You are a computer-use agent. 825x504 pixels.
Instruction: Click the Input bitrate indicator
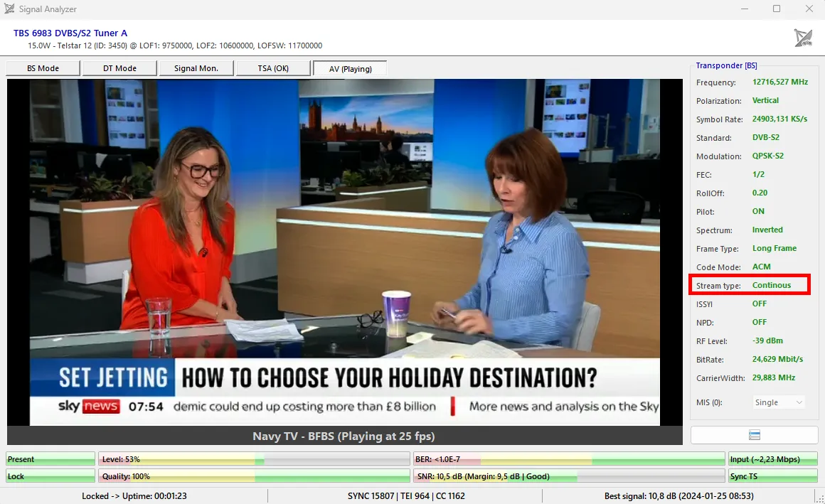click(x=772, y=459)
